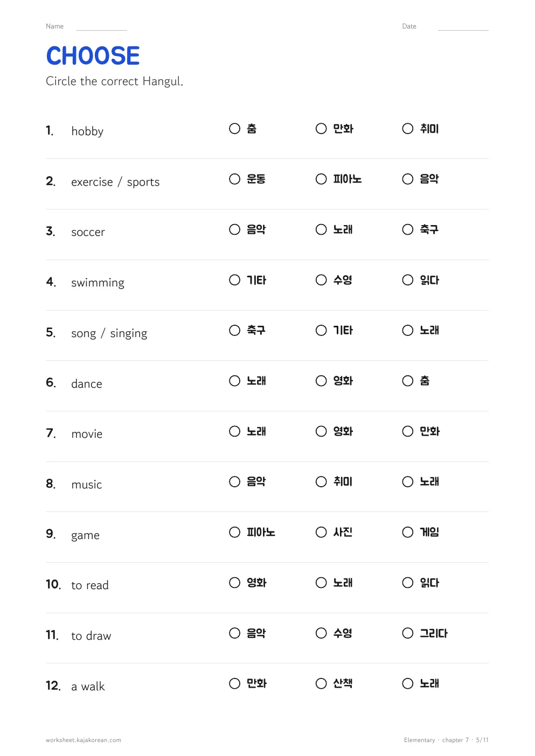
Task: Select 피아노 circle in game row
Action: (x=234, y=532)
